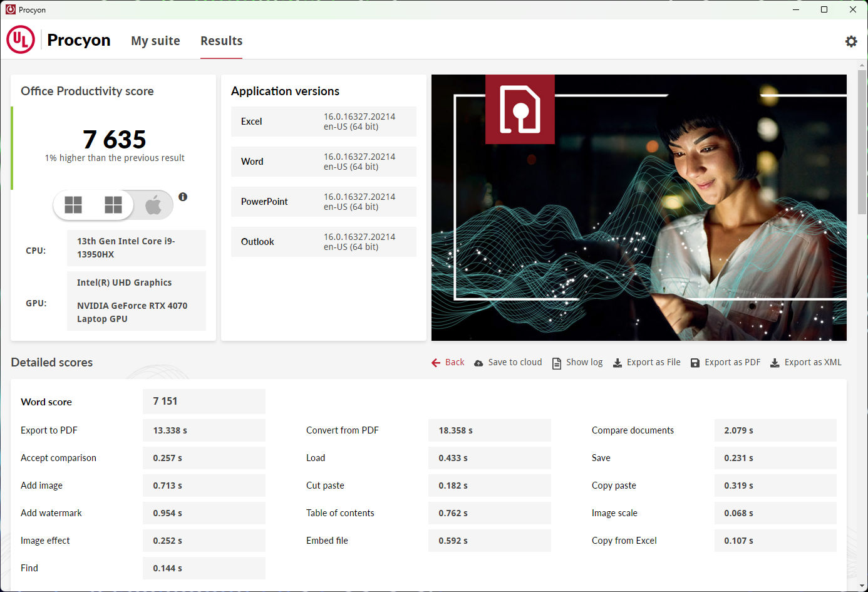Click the info icon beside the platform switch
This screenshot has width=868, height=592.
coord(183,197)
